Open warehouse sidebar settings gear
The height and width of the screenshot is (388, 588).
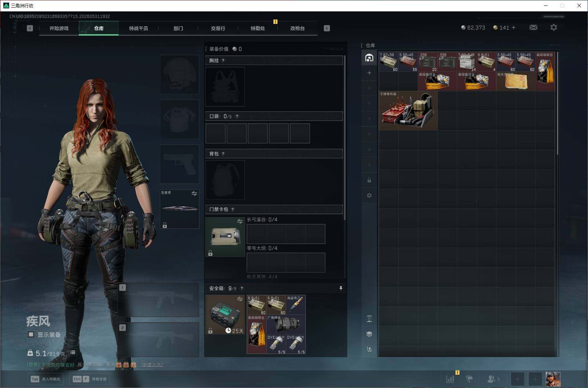point(369,195)
